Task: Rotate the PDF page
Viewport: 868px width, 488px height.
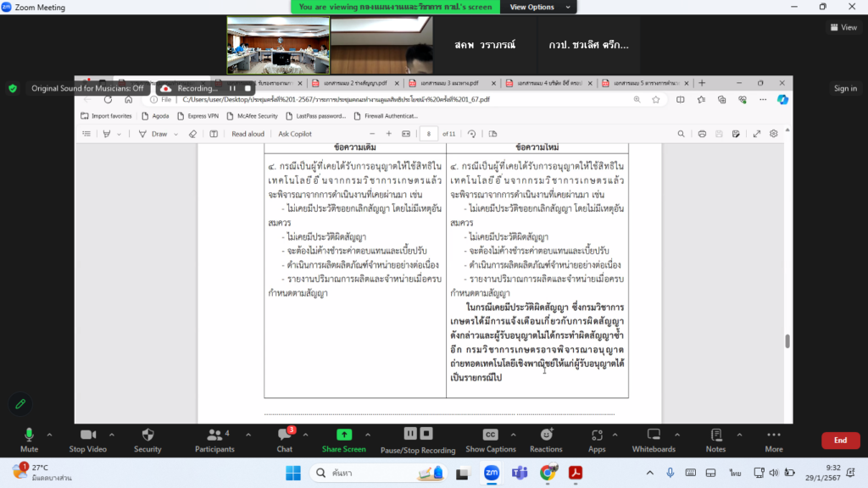Action: tap(471, 134)
